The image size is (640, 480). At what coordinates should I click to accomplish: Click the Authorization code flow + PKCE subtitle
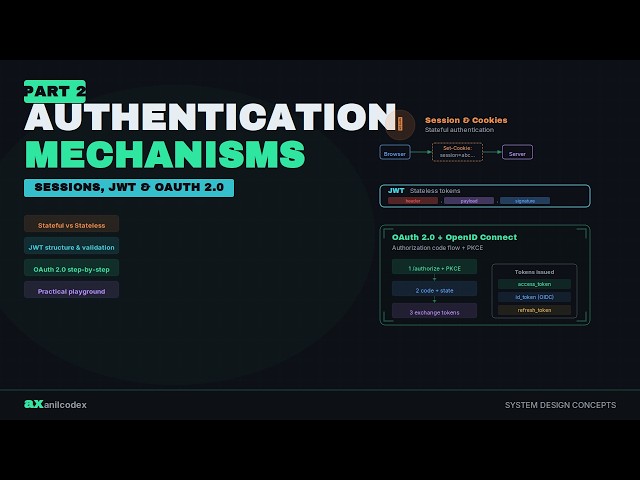coord(438,248)
